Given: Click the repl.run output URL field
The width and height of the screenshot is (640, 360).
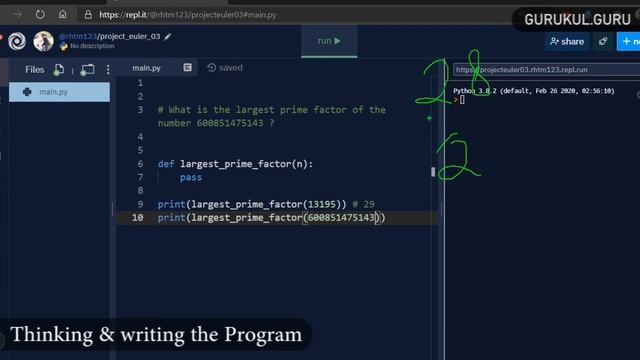Looking at the screenshot, I should coord(546,70).
